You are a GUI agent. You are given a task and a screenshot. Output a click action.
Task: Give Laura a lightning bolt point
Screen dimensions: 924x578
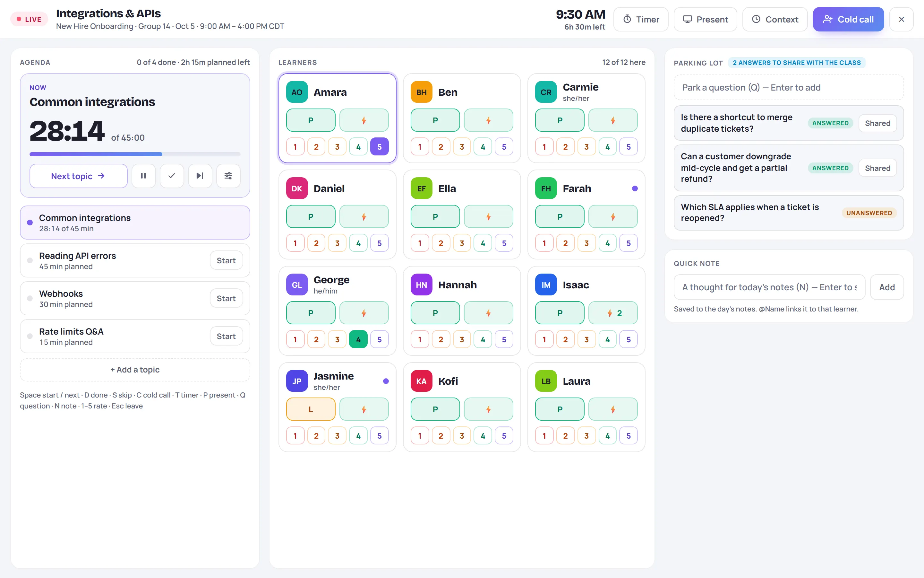click(x=613, y=409)
